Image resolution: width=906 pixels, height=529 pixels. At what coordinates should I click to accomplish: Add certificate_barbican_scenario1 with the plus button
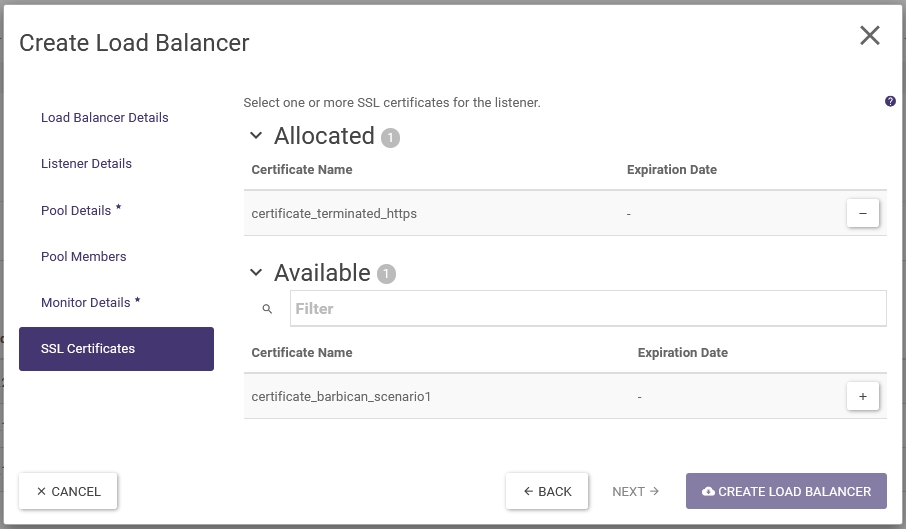click(x=862, y=396)
